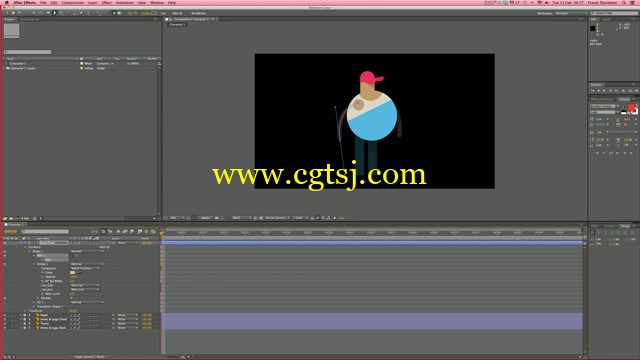Click the timeline layer search field

(45, 231)
